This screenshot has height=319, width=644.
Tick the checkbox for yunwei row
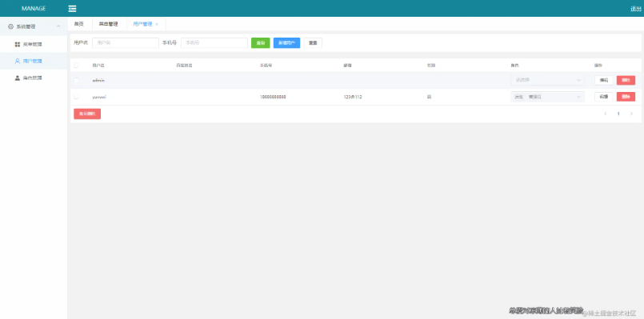coord(76,97)
